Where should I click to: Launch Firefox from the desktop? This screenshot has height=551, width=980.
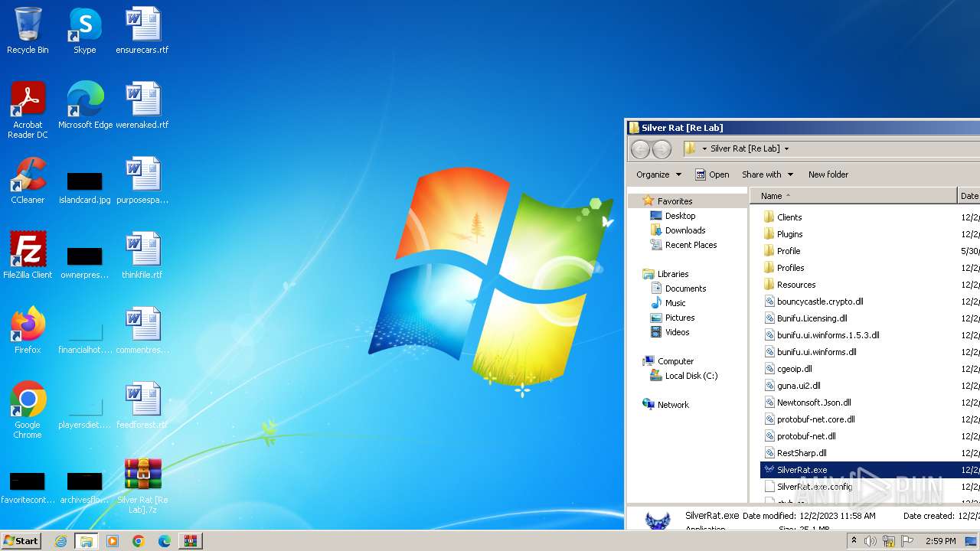[28, 331]
